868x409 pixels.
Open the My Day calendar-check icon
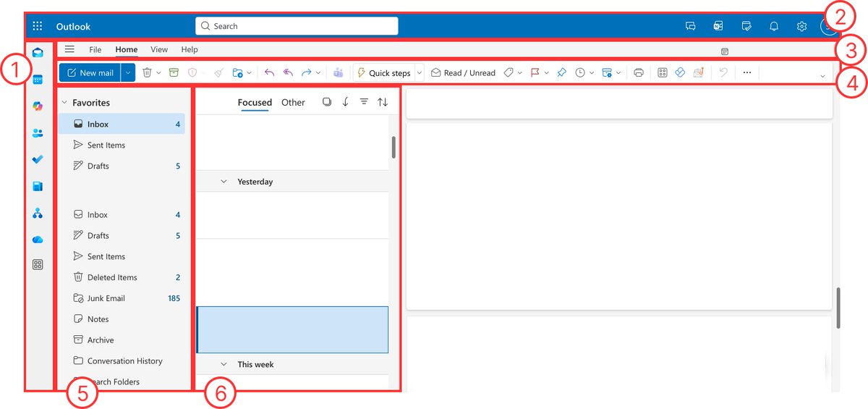point(746,26)
